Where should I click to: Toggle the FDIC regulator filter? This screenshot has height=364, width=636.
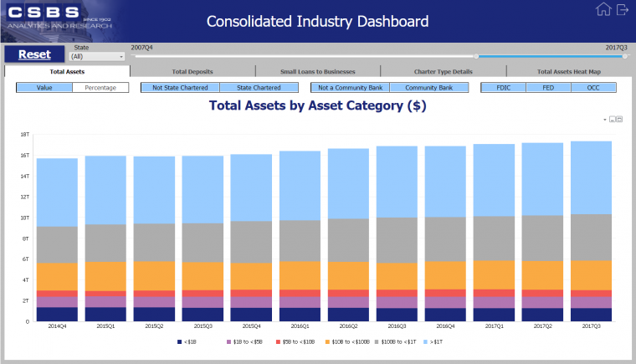tap(504, 88)
